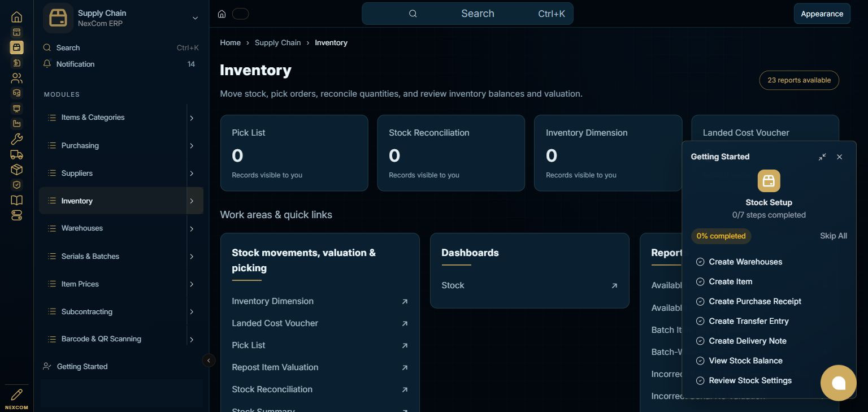The image size is (868, 412).
Task: Open Stock Reconciliation link in work areas
Action: click(x=320, y=389)
